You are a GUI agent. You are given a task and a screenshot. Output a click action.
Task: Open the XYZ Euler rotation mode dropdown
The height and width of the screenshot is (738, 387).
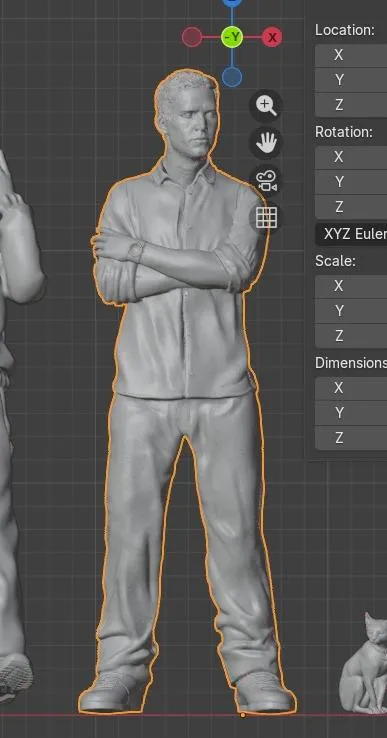351,233
